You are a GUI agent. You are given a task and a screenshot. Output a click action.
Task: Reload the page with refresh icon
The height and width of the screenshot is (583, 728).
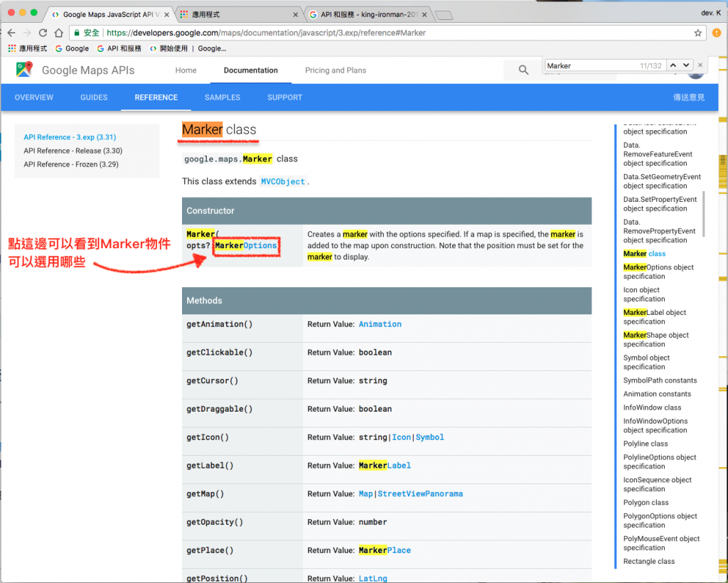point(43,33)
